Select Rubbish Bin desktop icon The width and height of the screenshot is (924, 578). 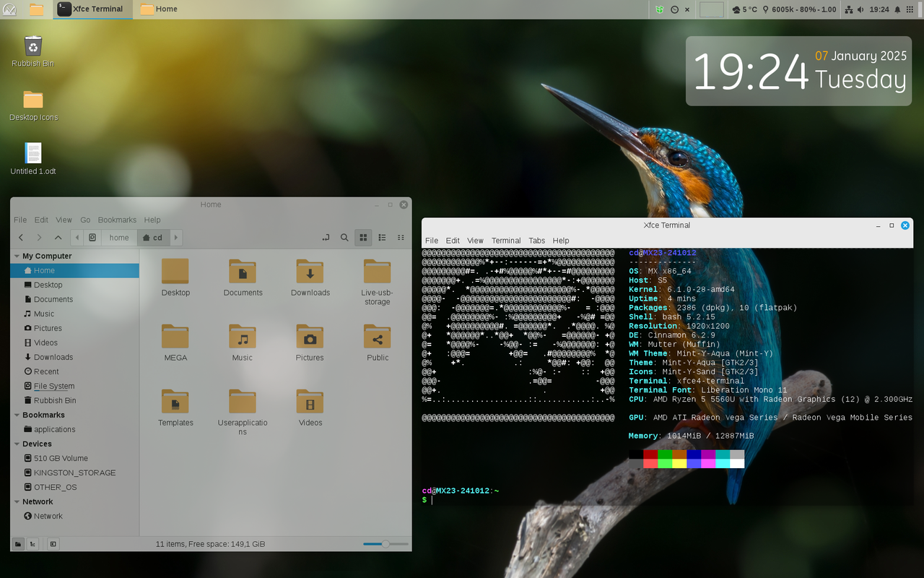[32, 51]
